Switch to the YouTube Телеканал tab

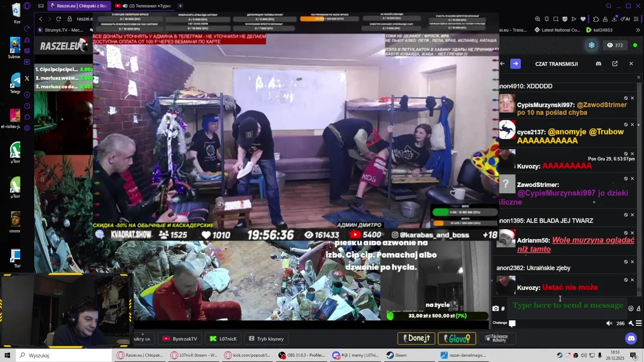pyautogui.click(x=143, y=6)
